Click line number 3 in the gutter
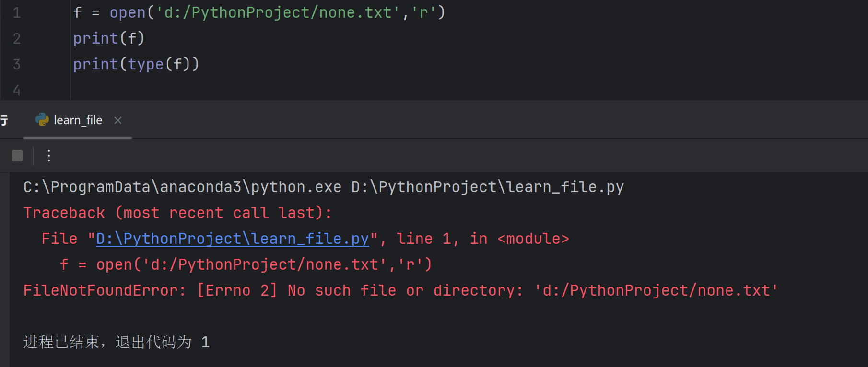Image resolution: width=868 pixels, height=367 pixels. tap(17, 65)
